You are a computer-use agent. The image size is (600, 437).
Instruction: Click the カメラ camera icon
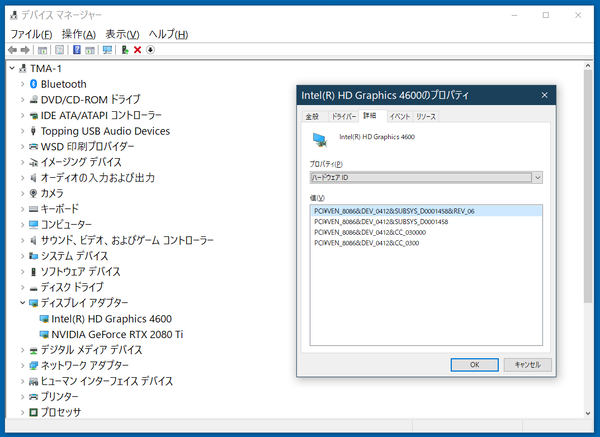[33, 193]
